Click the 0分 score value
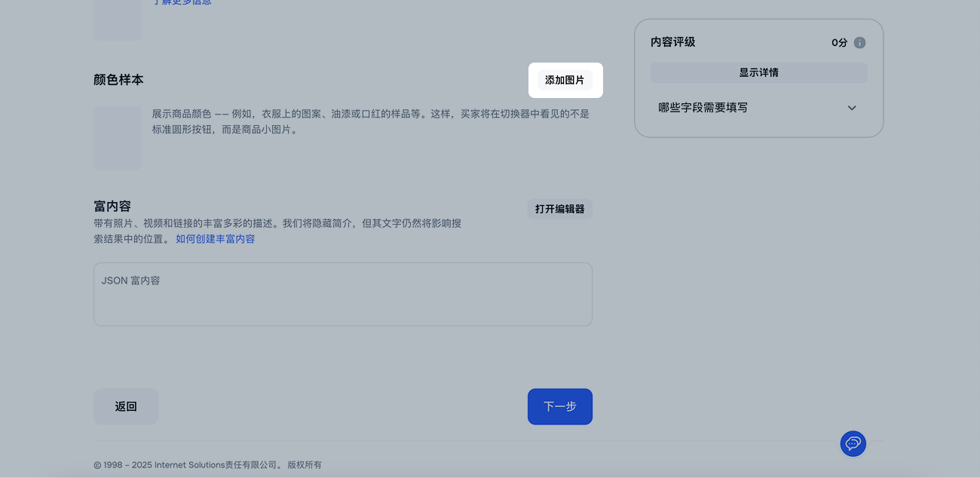This screenshot has width=980, height=478. tap(839, 43)
